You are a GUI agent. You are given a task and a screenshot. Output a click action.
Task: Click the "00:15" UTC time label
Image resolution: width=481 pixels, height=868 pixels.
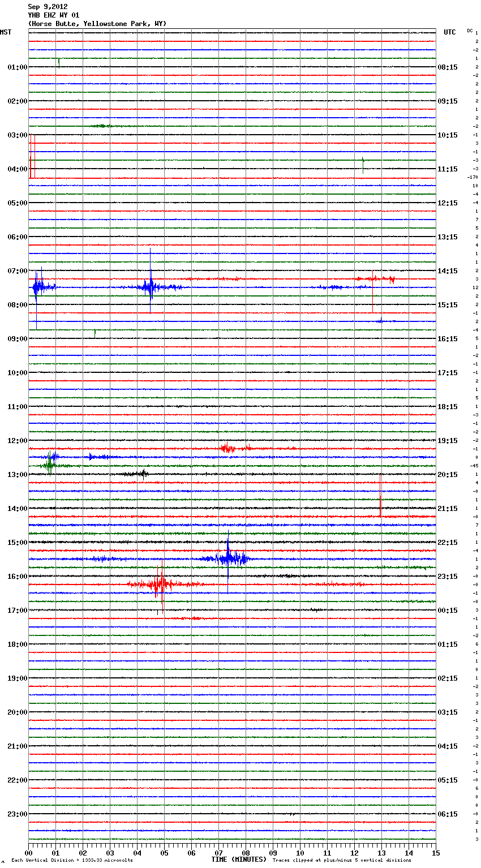tap(448, 611)
